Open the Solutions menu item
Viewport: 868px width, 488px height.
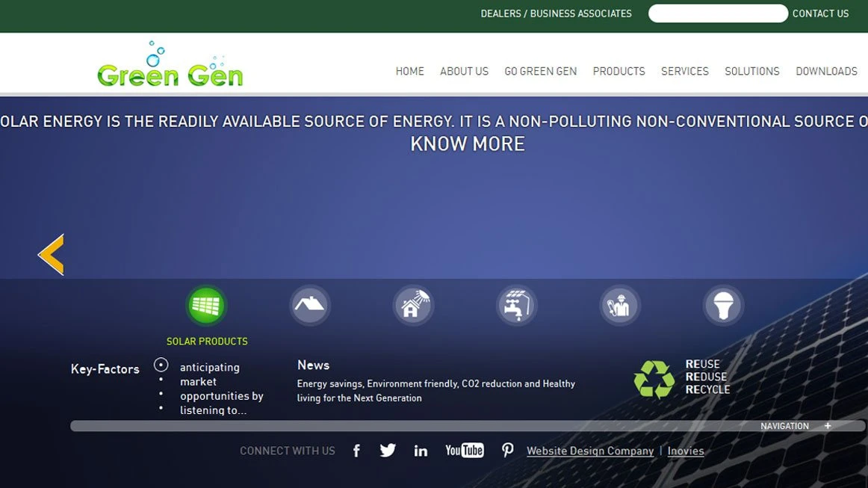click(x=751, y=71)
